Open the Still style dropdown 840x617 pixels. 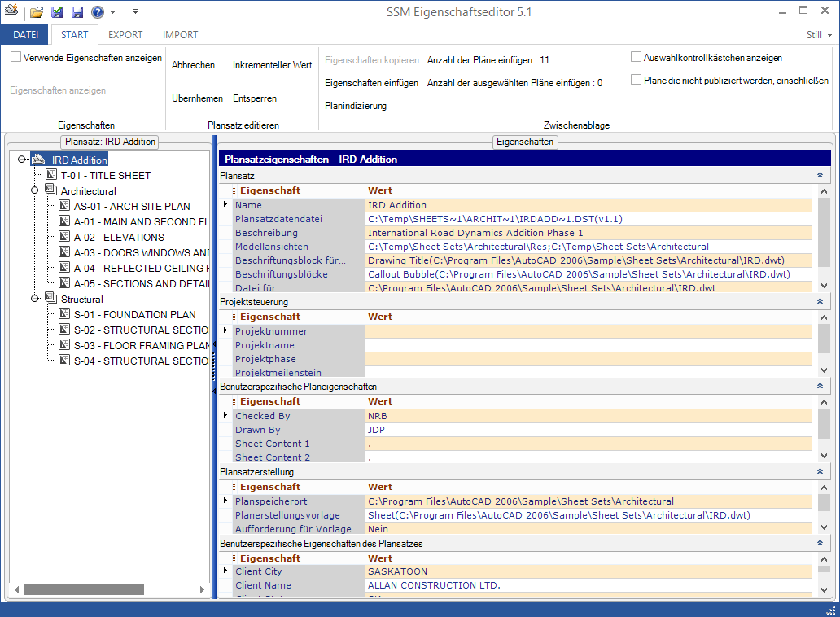pos(819,35)
